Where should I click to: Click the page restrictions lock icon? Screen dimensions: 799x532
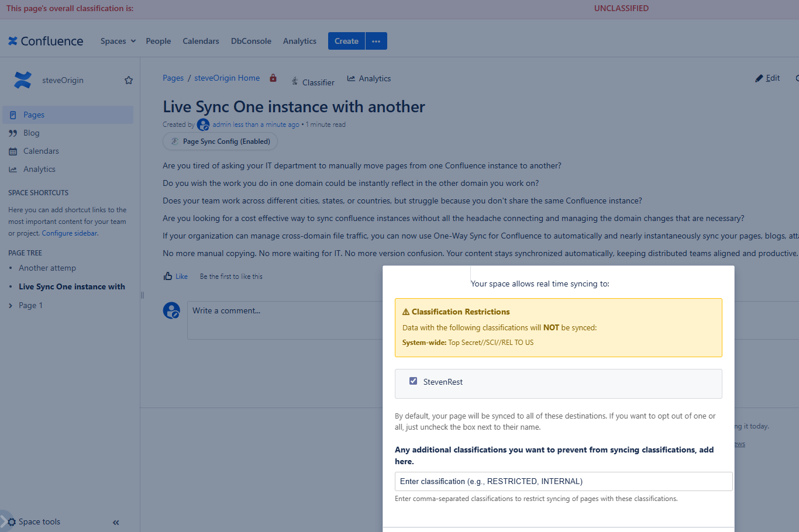(273, 77)
